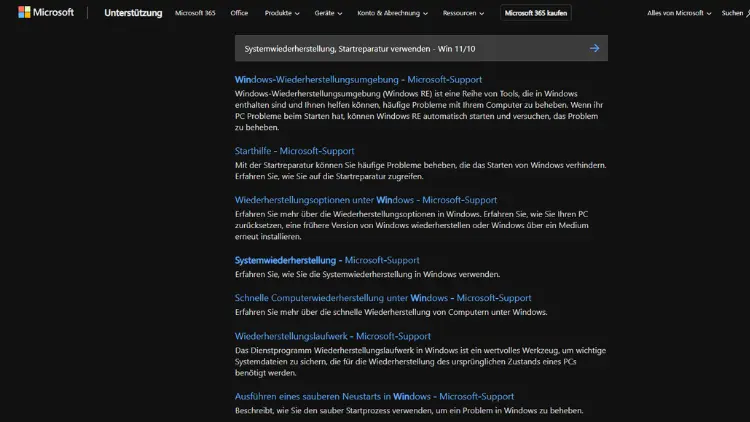Click the 'Windows-Wiederherstellungsumgebung (Windows RE) ist' paragraph

pos(419,111)
